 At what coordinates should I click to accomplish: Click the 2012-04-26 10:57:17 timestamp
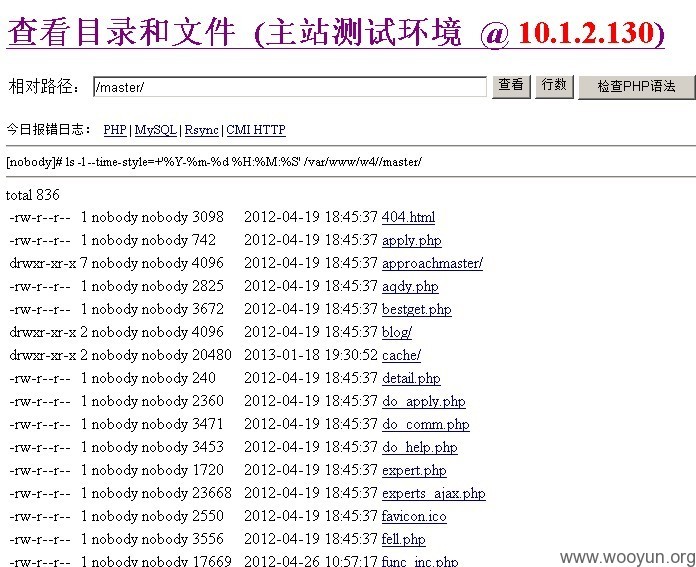311,561
